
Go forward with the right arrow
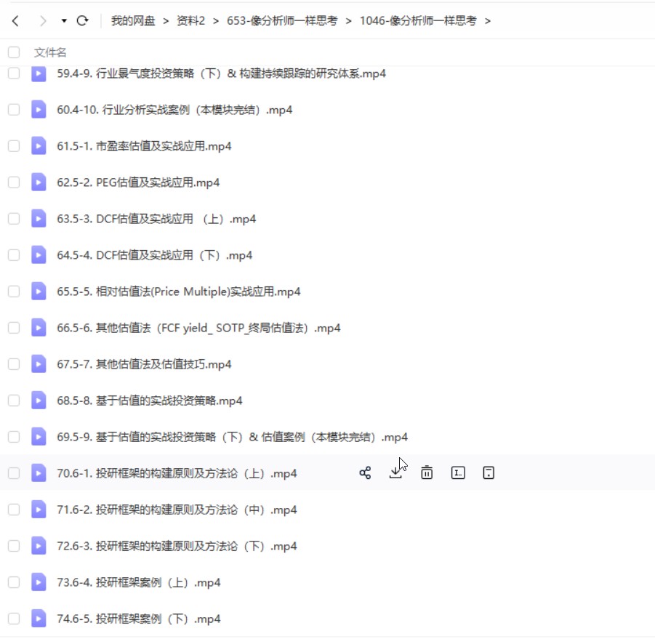(x=43, y=20)
